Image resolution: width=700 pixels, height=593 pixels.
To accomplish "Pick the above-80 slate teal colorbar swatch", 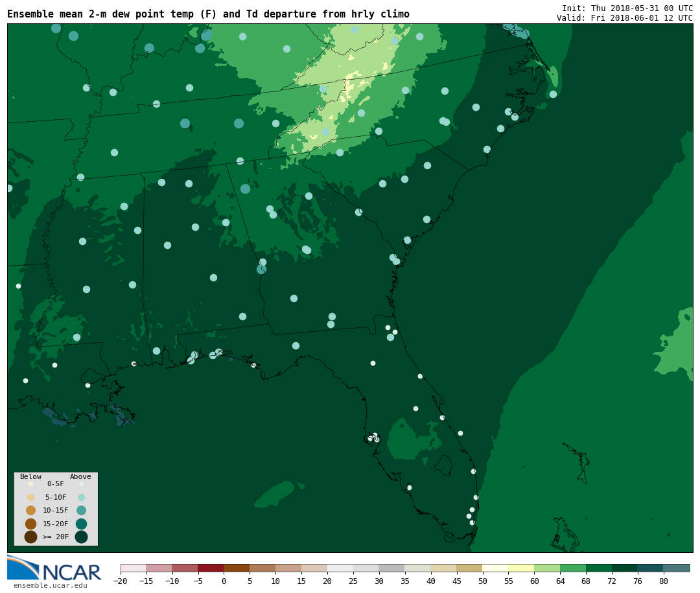I will 677,568.
